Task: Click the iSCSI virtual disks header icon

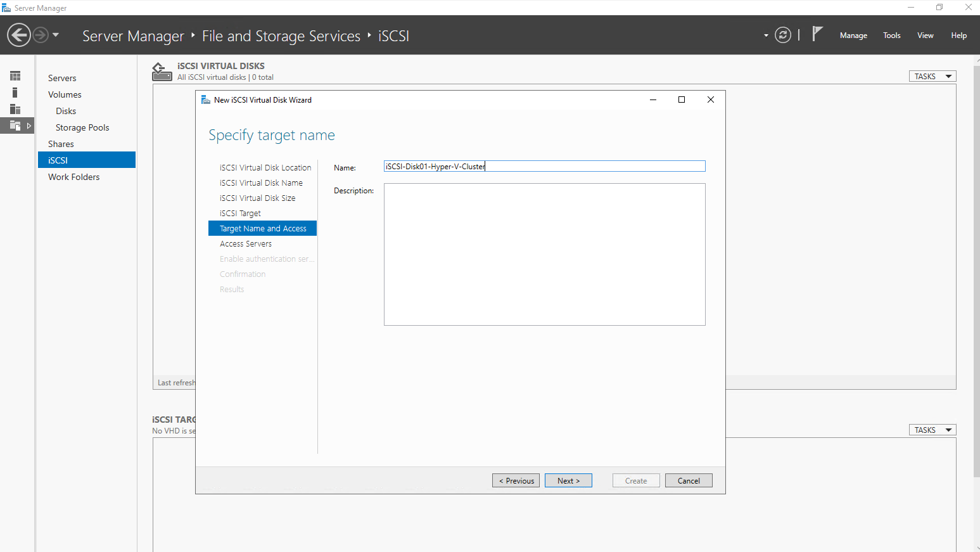Action: tap(162, 72)
